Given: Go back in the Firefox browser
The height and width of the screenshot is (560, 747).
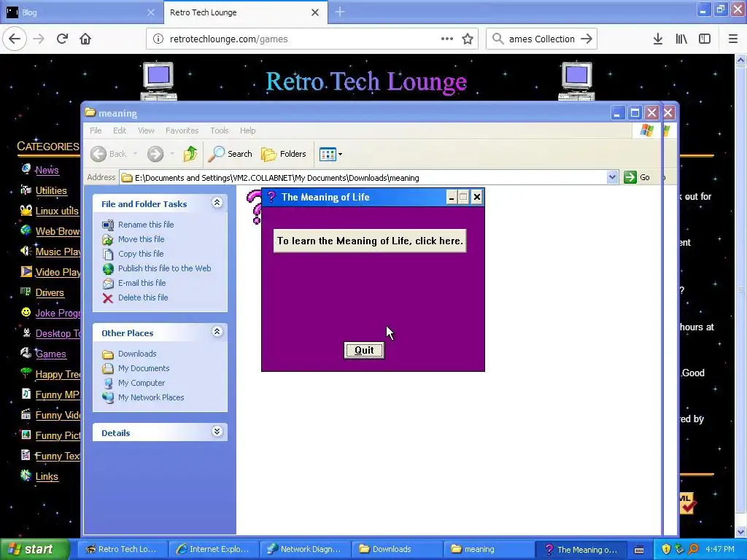Looking at the screenshot, I should tap(15, 39).
